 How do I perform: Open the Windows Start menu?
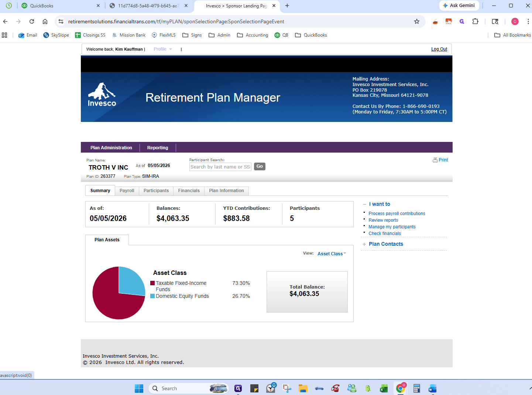(139, 388)
